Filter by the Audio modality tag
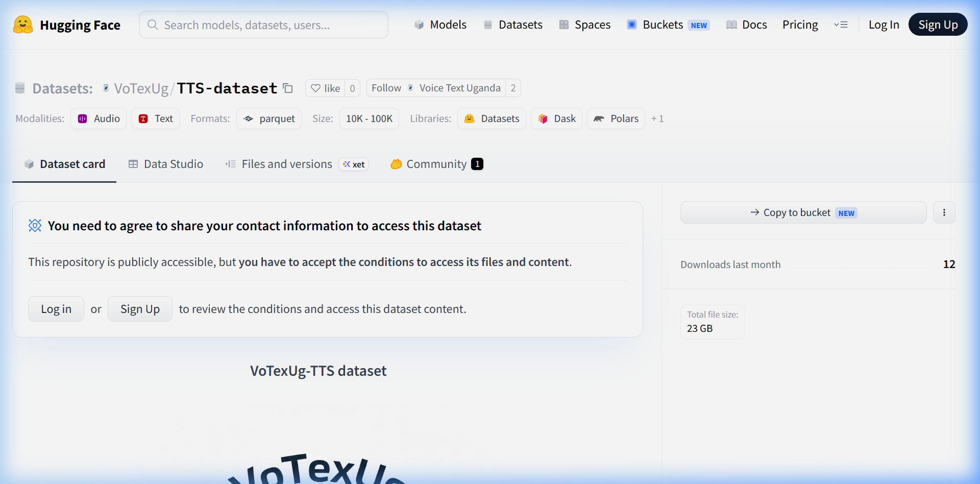This screenshot has width=980, height=484. tap(99, 119)
